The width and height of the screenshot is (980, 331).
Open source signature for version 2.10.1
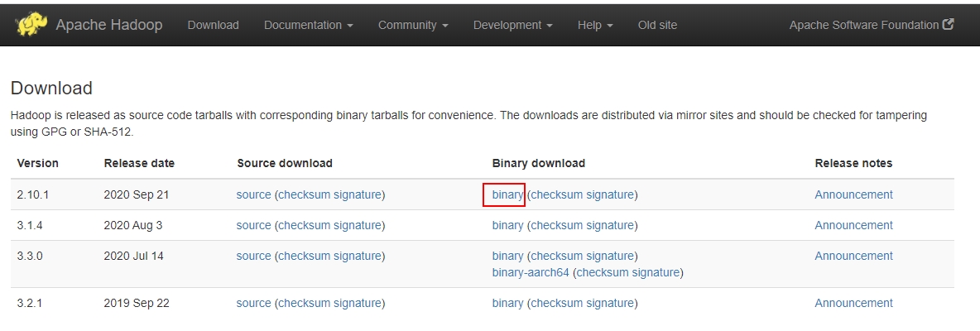click(x=358, y=194)
